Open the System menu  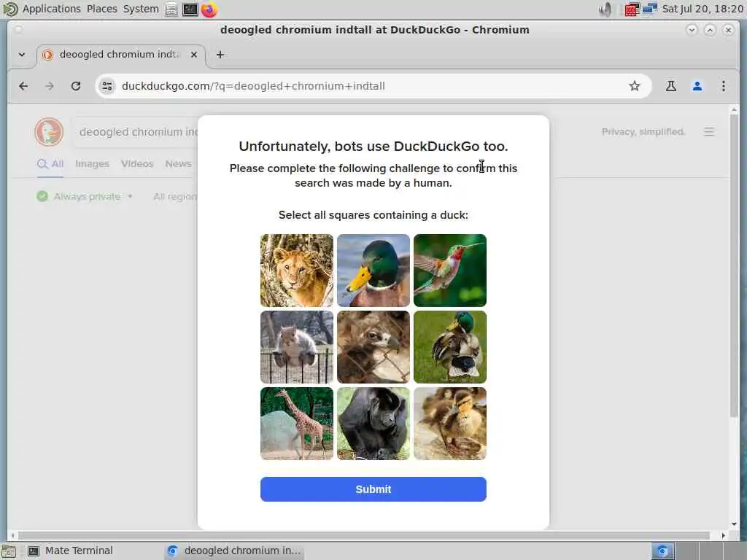coord(141,9)
